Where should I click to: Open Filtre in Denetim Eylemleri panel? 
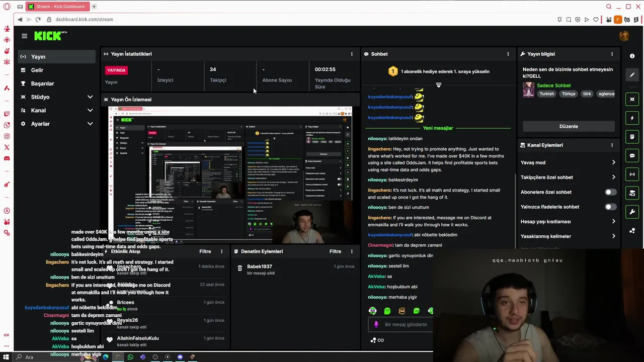[335, 251]
